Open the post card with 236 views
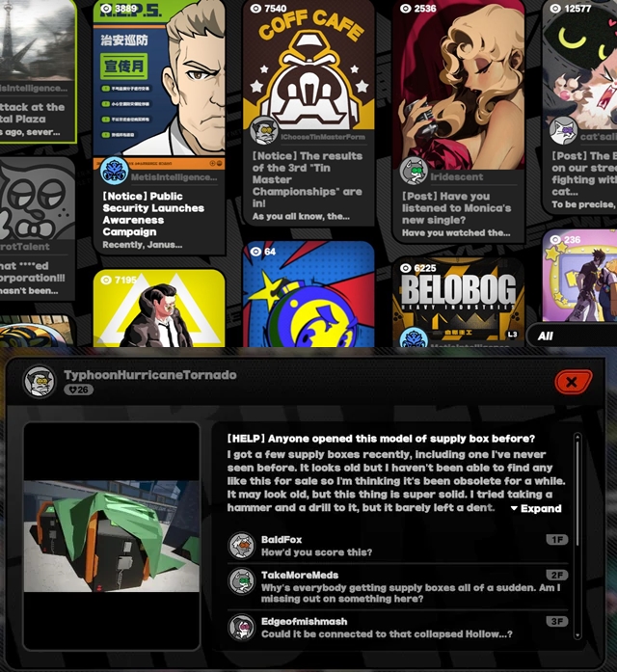 coord(579,275)
